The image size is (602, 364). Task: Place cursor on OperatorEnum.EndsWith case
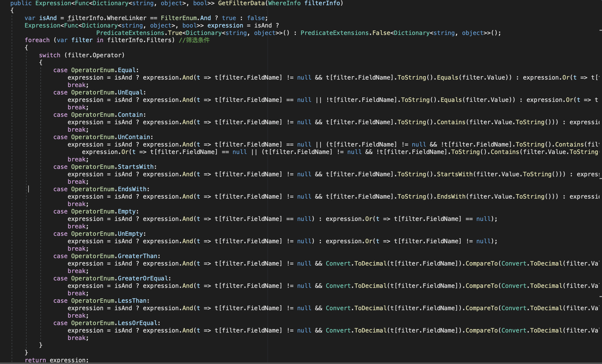click(x=109, y=189)
